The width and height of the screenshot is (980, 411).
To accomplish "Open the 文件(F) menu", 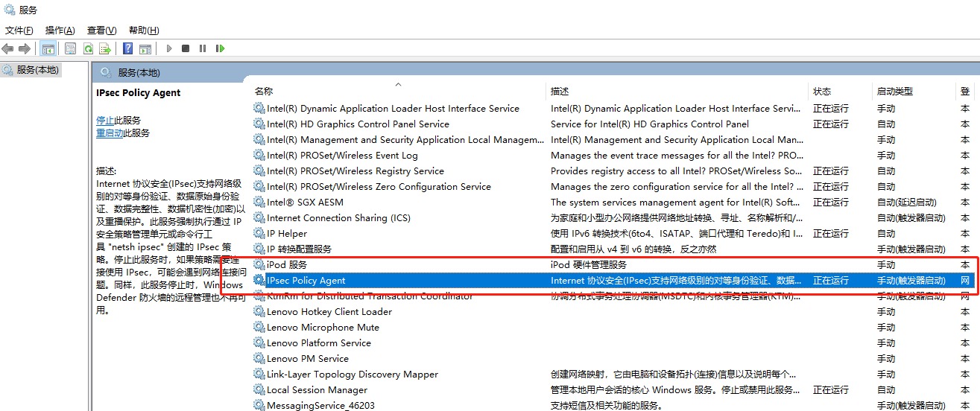I will (x=19, y=31).
